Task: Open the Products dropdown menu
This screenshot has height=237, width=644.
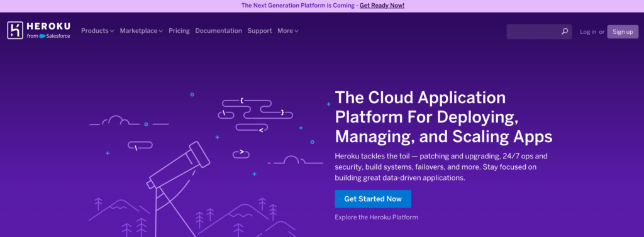Action: (97, 31)
